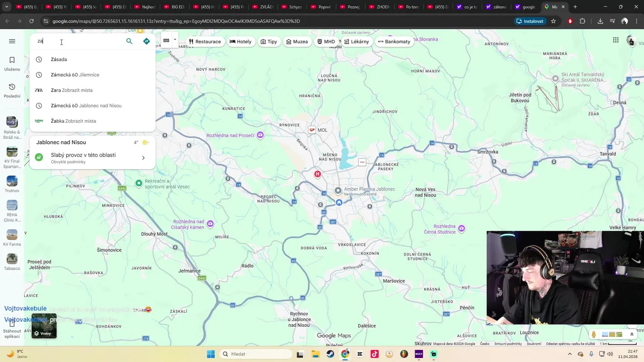Select suggestion Zara Zobrazit místa

click(x=93, y=90)
